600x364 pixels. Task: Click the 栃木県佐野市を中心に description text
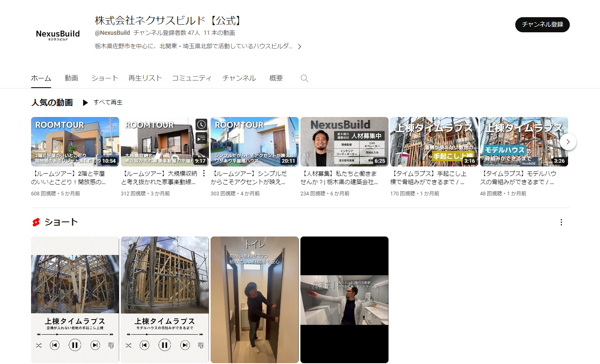pyautogui.click(x=193, y=46)
